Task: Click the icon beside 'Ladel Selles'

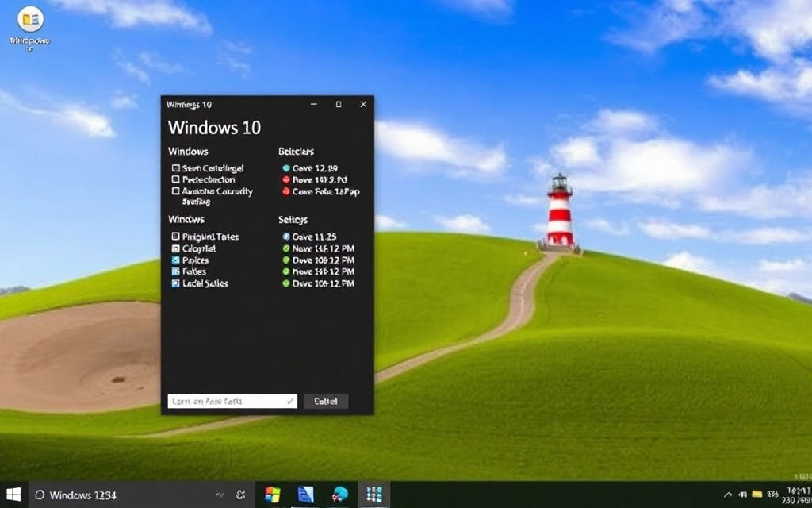Action: [176, 283]
